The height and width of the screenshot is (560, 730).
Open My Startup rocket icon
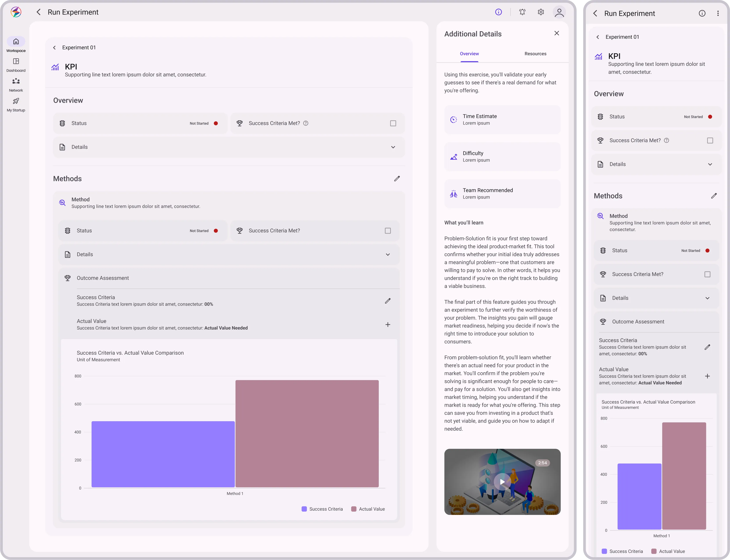pyautogui.click(x=16, y=101)
